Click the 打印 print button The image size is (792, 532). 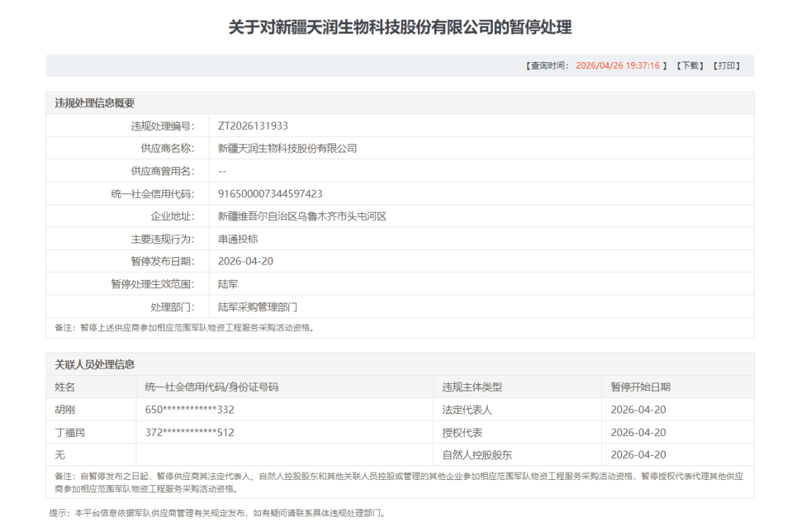pos(727,66)
